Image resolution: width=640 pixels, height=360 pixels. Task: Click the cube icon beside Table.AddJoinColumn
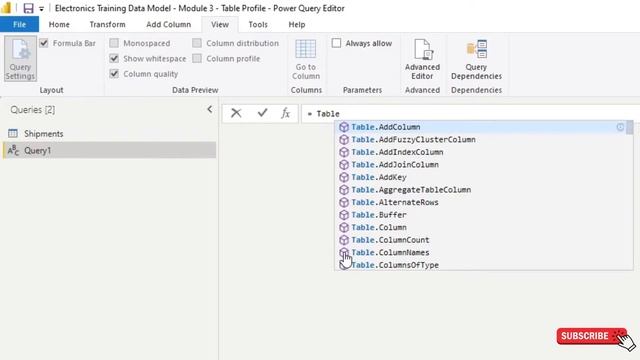344,164
